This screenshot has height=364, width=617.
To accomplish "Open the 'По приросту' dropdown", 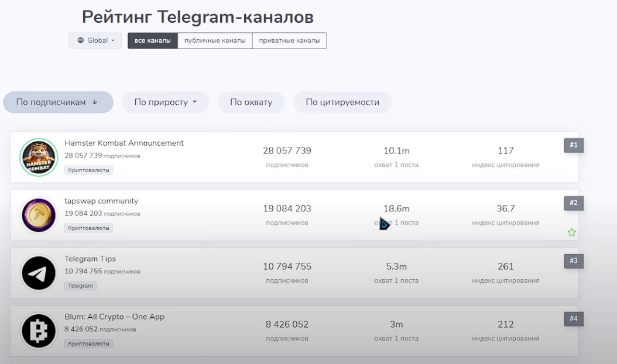I will (x=165, y=102).
